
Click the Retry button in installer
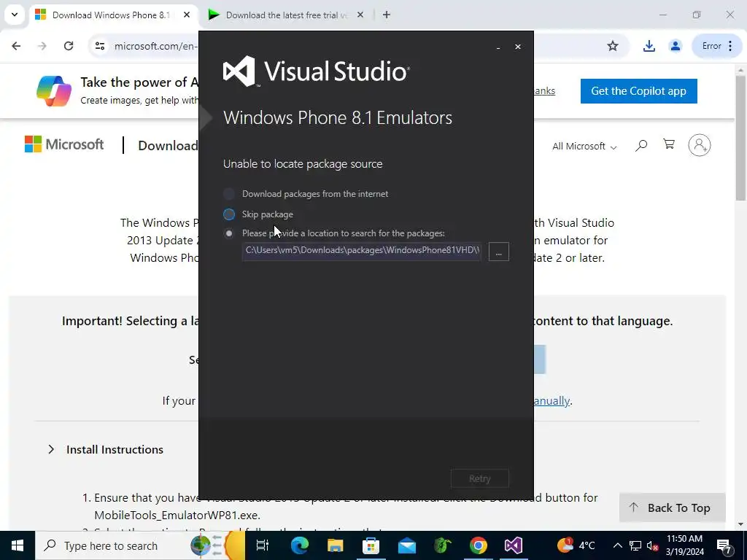coord(480,478)
